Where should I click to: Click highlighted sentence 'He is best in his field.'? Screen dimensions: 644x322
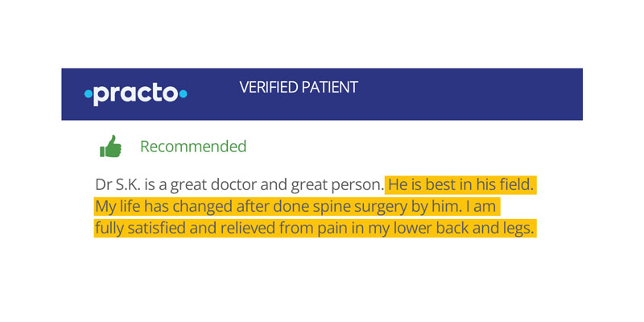pyautogui.click(x=460, y=185)
